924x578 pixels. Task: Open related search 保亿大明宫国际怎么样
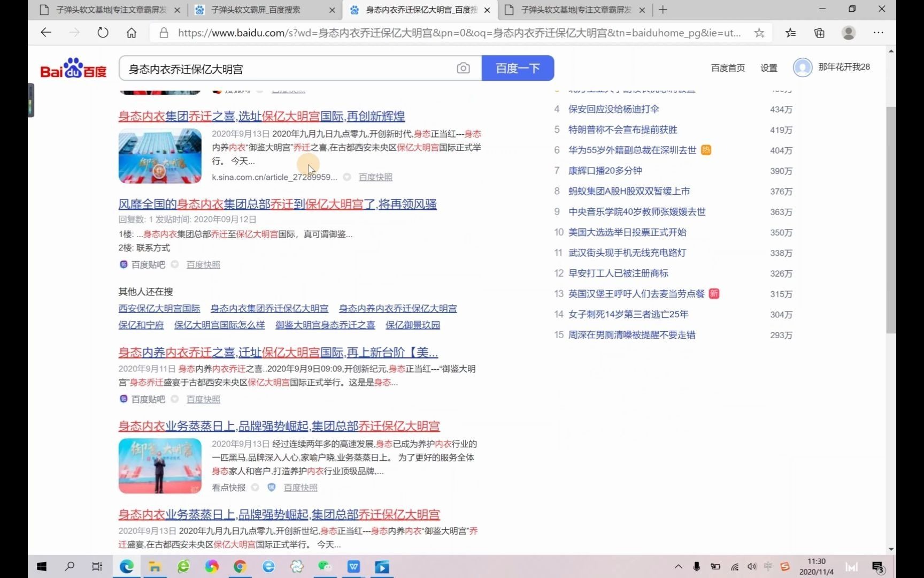point(219,325)
